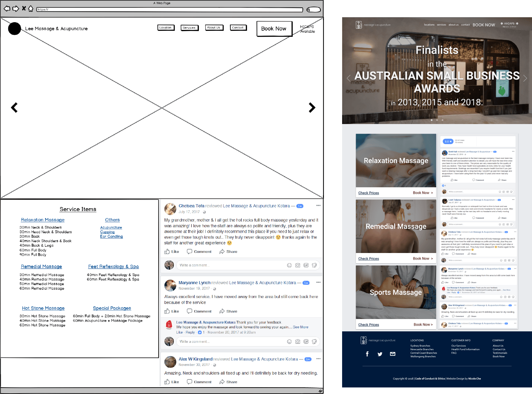Open emoji picker in first comment box
This screenshot has width=532, height=394.
[x=289, y=265]
